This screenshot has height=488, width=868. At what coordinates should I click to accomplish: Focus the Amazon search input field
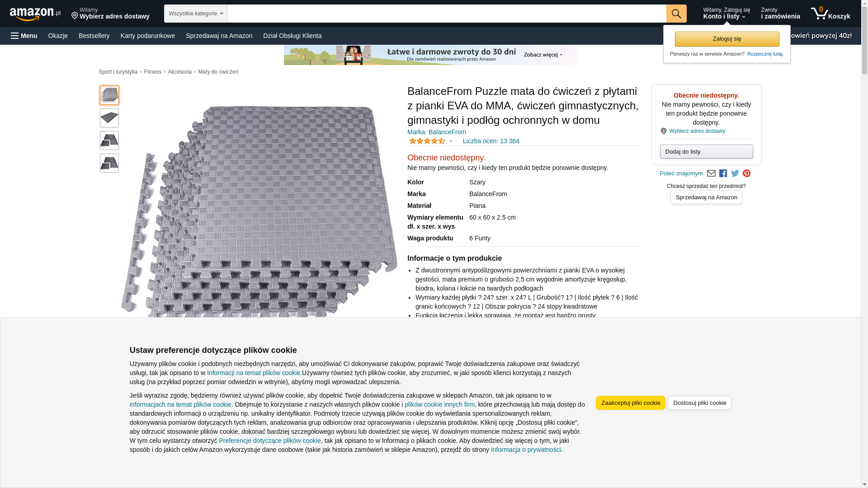447,14
